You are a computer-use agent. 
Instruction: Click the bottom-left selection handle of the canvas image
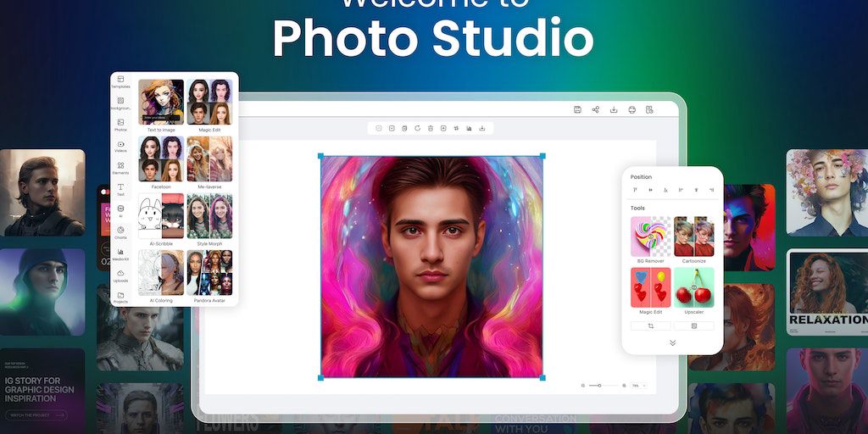(x=321, y=377)
